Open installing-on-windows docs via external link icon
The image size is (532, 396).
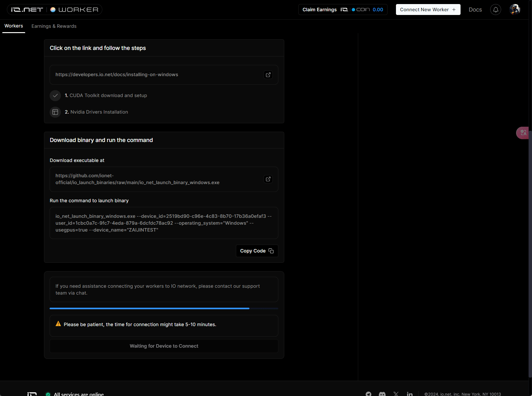click(268, 75)
